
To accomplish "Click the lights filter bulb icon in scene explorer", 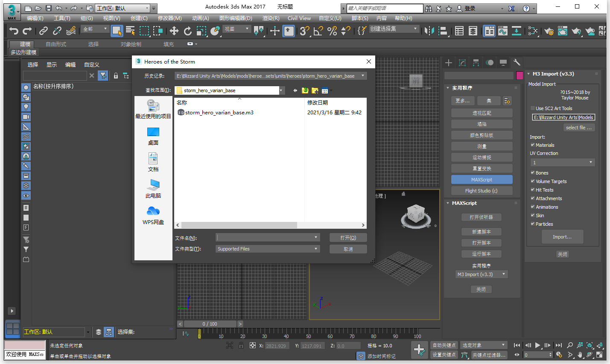I will click(26, 107).
